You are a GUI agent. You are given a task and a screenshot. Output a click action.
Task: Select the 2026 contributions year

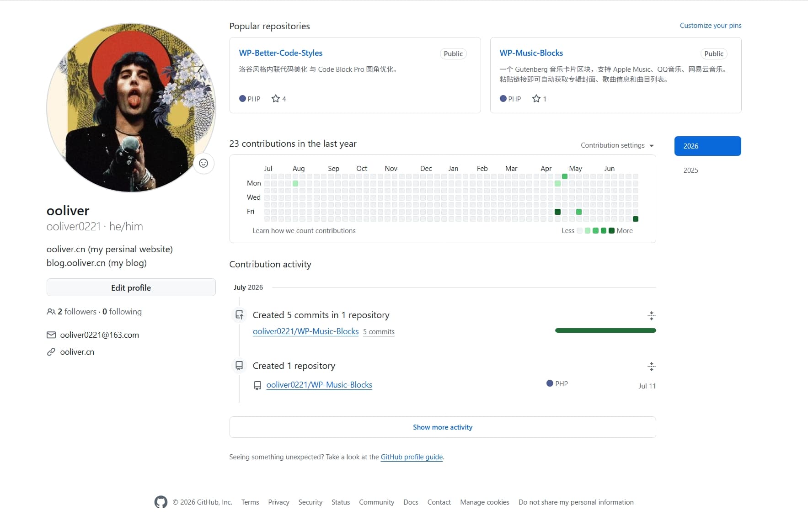[707, 146]
